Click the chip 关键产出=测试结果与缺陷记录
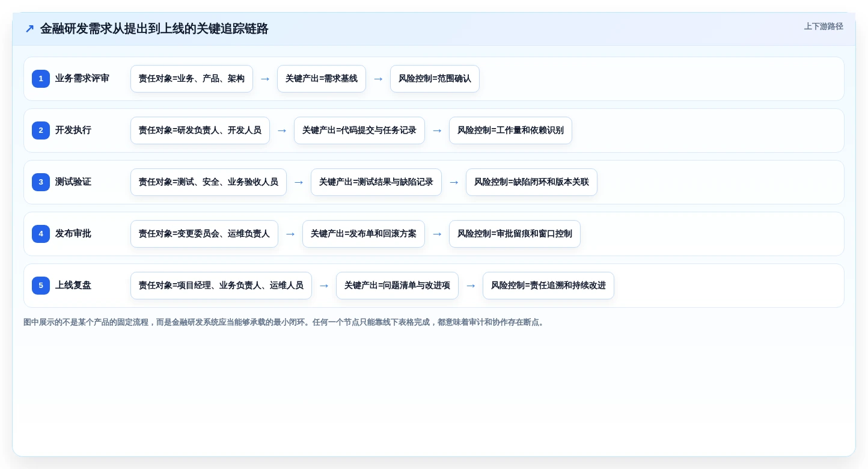Viewport: 868px width, 469px height. click(x=376, y=182)
